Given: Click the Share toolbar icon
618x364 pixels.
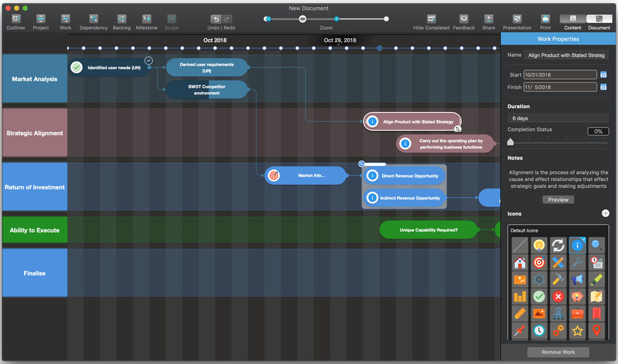Looking at the screenshot, I should point(489,19).
